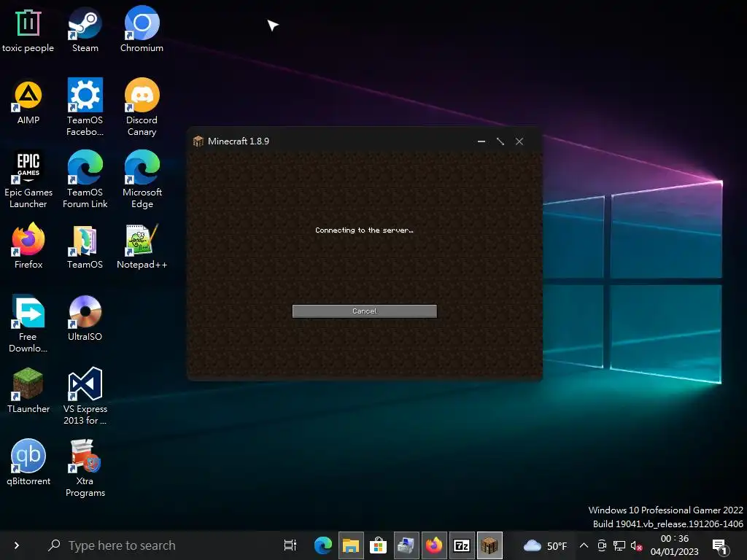
Task: Click the arrow at the taskbar's left end
Action: pyautogui.click(x=17, y=545)
